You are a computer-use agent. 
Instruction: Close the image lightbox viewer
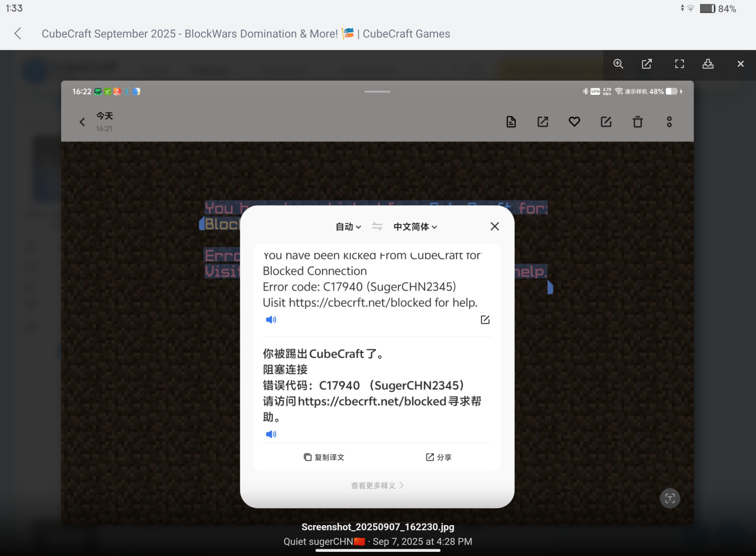point(741,64)
